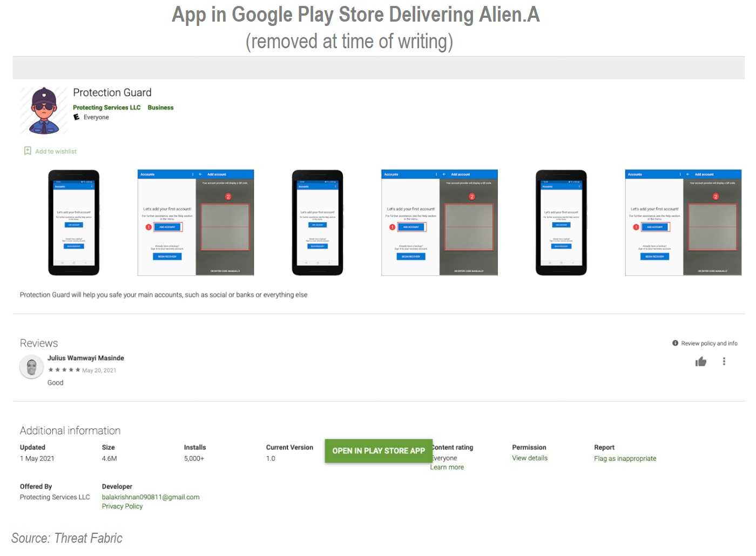This screenshot has height=556, width=756.
Task: Click the Additional information heading
Action: (70, 431)
